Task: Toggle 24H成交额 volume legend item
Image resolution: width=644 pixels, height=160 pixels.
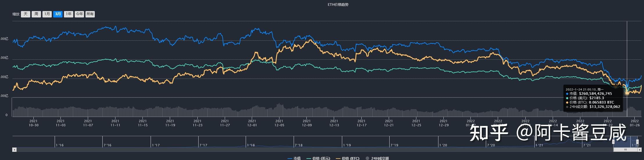Action: click(377, 158)
